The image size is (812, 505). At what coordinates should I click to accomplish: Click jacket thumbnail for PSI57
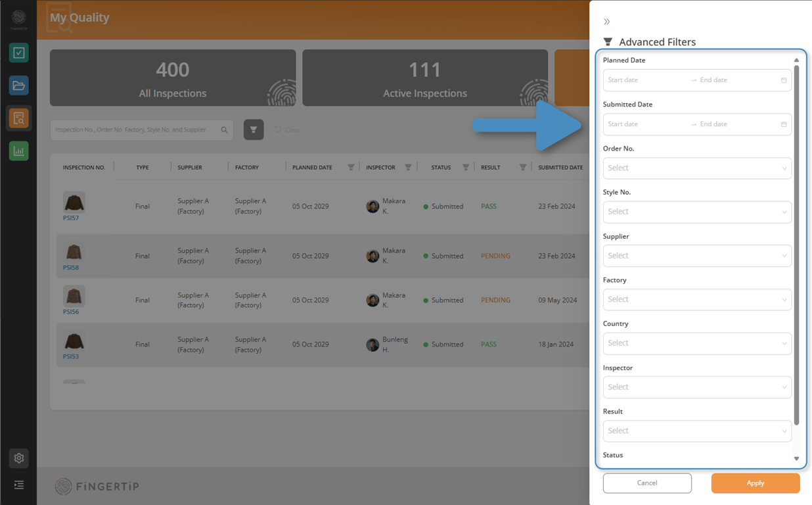tap(74, 202)
